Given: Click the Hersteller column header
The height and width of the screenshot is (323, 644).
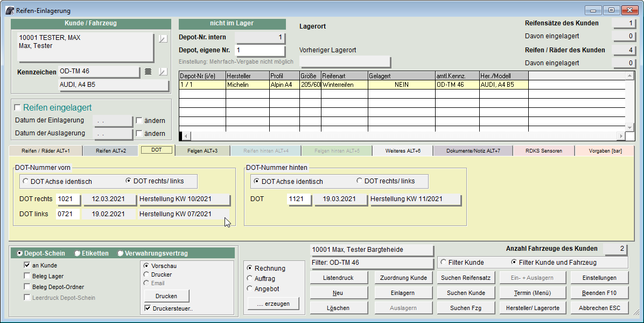Looking at the screenshot, I should click(x=248, y=76).
